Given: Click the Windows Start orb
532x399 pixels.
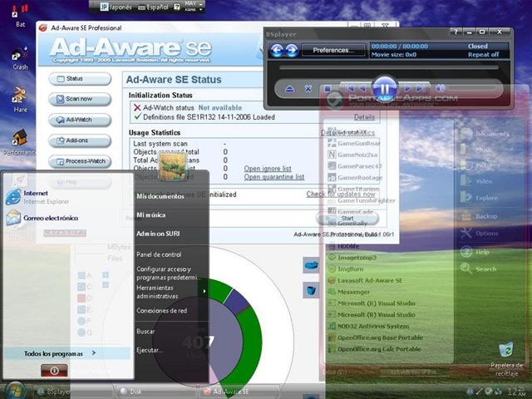Looking at the screenshot, I should pos(14,391).
